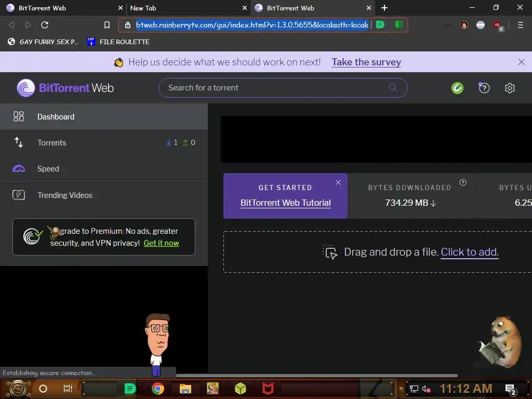Viewport: 532px width, 399px height.
Task: Select Dashboard in the sidebar
Action: [104, 116]
